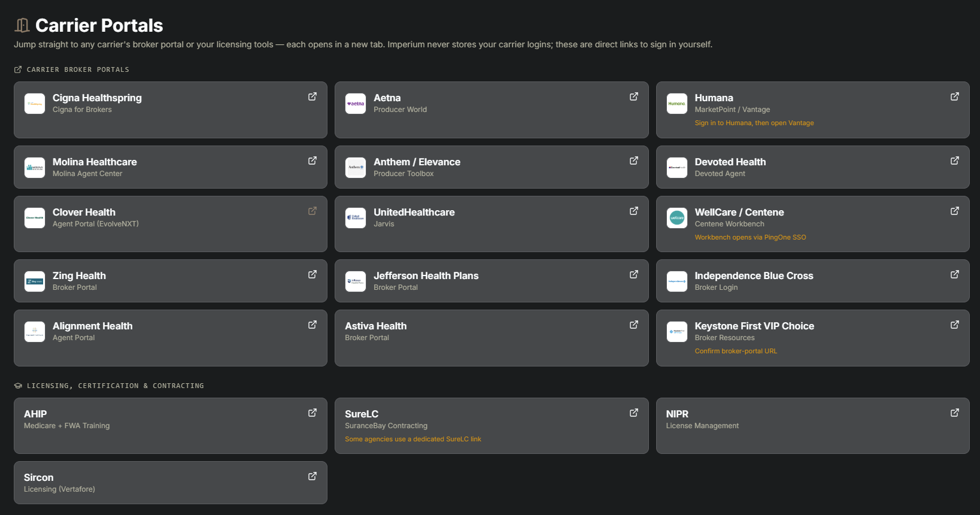
Task: Click the external link icon on Aetna card
Action: (x=634, y=96)
